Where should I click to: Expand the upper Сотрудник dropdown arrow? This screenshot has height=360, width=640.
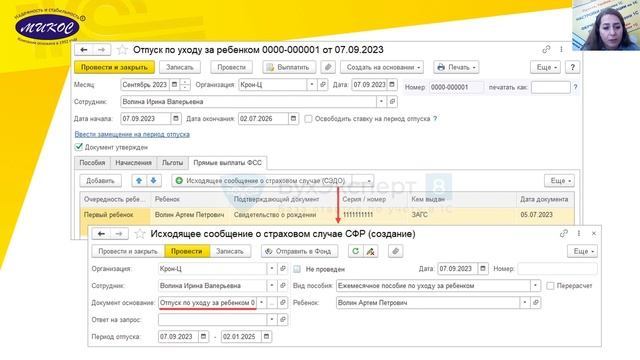point(381,102)
